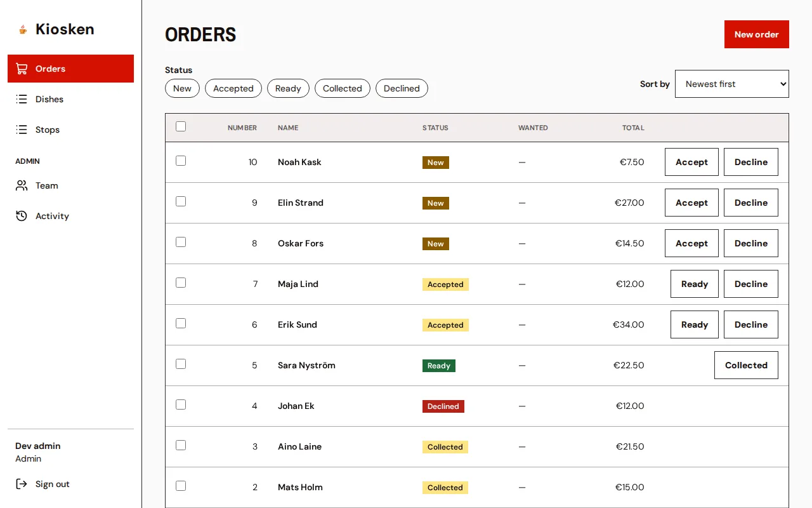Check the box next to Johan Ek

(181, 404)
